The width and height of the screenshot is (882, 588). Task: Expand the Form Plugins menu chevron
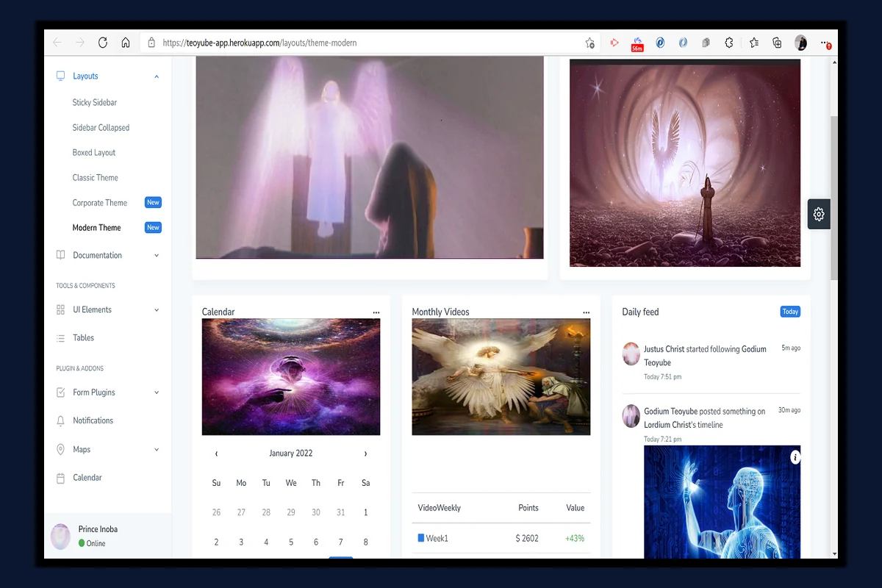click(x=157, y=392)
